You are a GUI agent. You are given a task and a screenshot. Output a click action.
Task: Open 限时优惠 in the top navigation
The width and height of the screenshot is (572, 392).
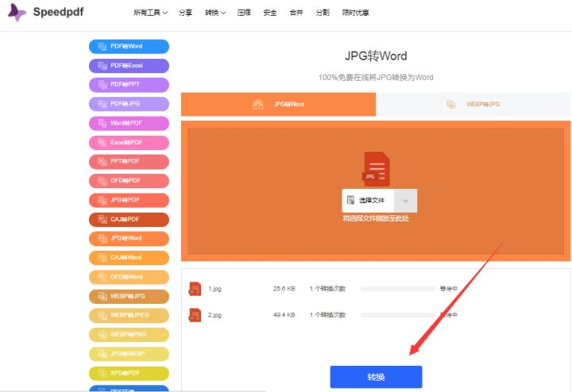355,13
